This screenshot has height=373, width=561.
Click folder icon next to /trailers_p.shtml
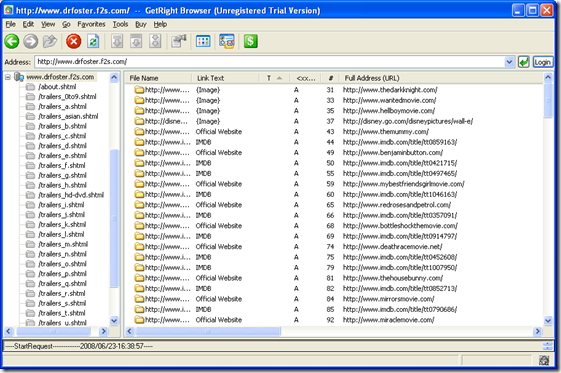pos(31,274)
